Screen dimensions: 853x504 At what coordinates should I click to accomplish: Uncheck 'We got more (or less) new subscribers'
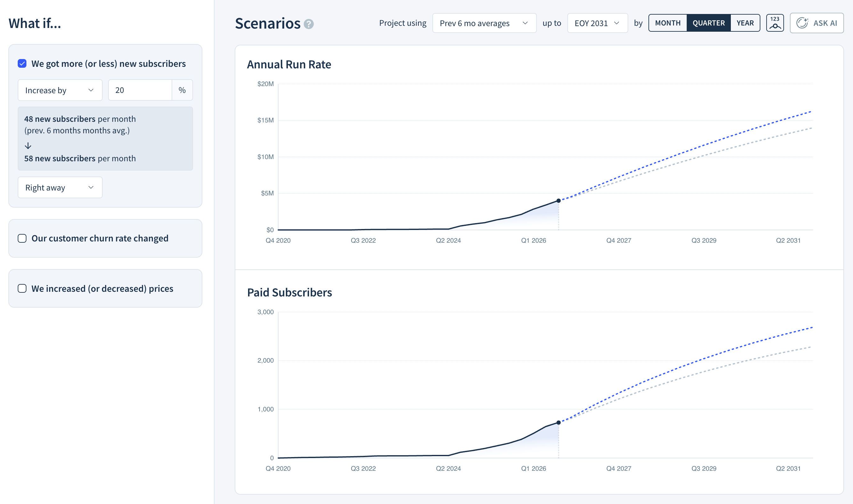pyautogui.click(x=22, y=63)
